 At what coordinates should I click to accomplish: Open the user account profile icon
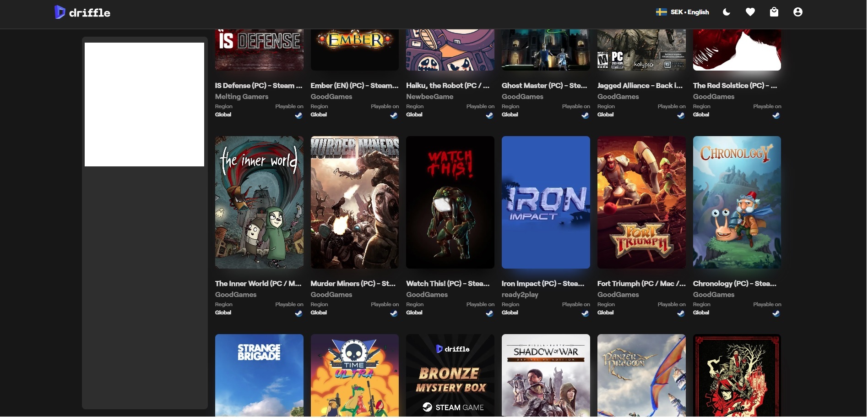tap(798, 12)
